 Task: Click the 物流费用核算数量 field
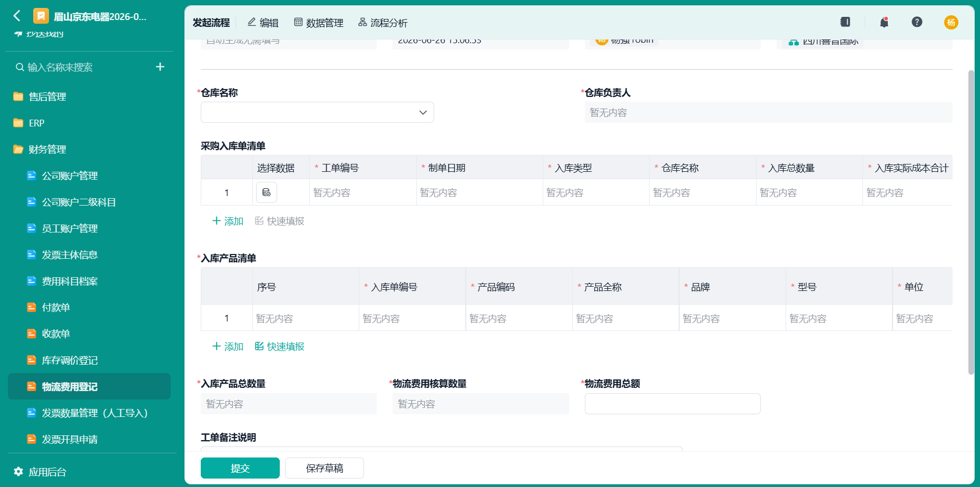(x=481, y=404)
